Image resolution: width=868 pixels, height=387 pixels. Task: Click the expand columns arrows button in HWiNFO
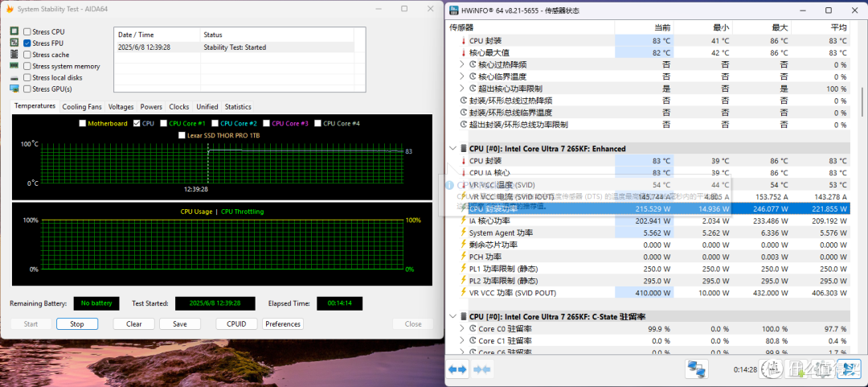(457, 368)
